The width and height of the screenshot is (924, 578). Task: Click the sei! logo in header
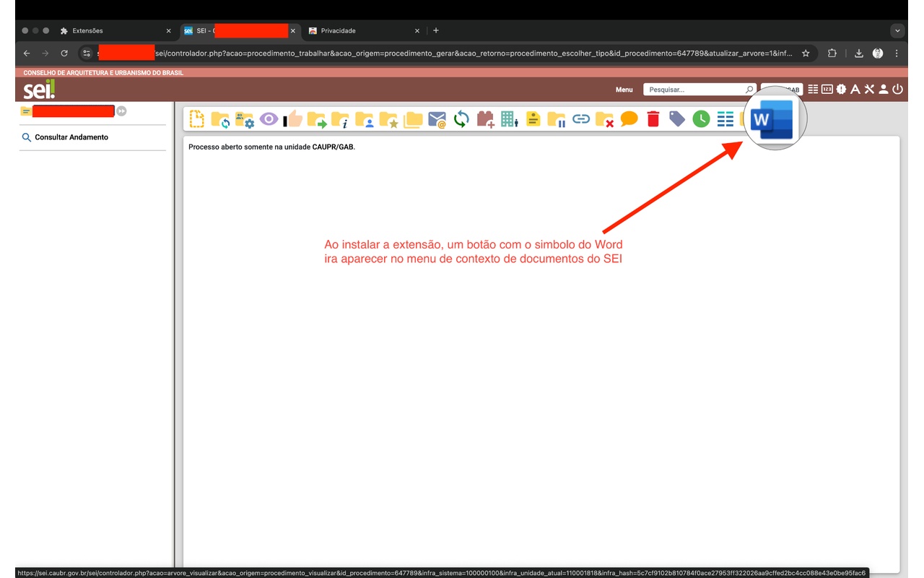(39, 90)
